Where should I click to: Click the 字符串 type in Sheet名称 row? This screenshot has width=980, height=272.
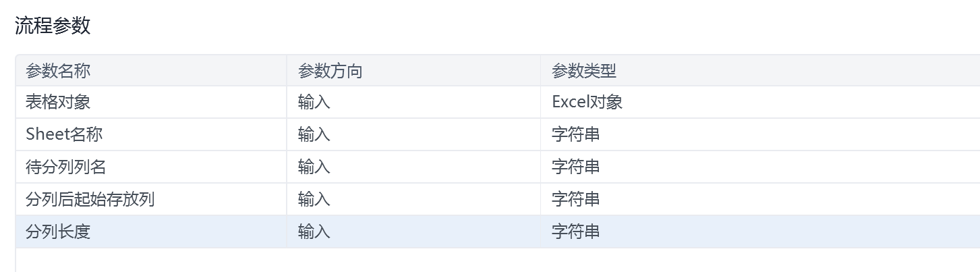tap(575, 134)
